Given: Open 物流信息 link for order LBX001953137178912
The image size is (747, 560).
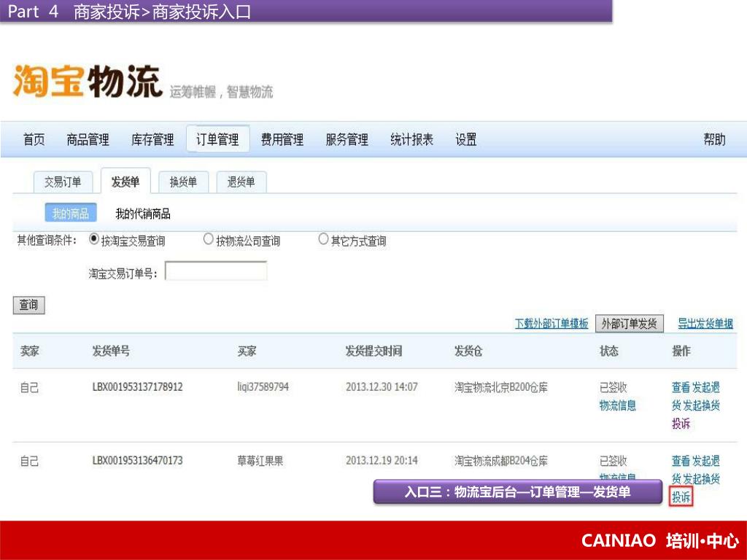Looking at the screenshot, I should 617,405.
